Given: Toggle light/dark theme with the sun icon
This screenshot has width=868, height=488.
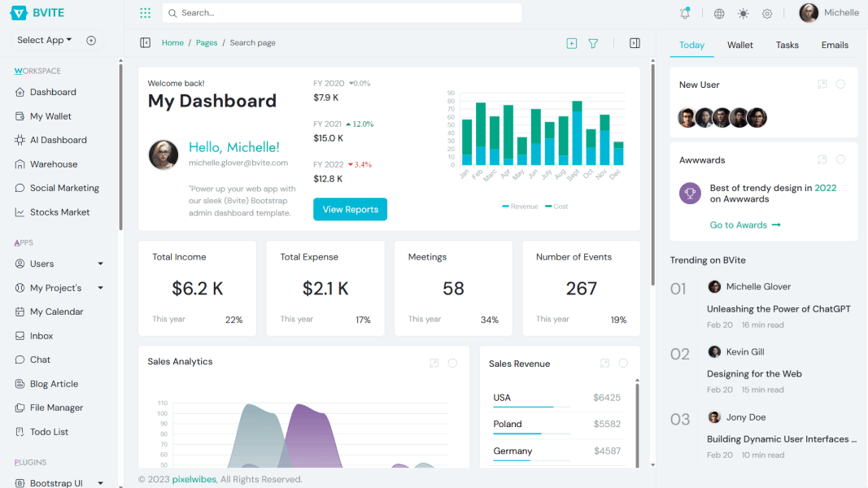Looking at the screenshot, I should 742,13.
